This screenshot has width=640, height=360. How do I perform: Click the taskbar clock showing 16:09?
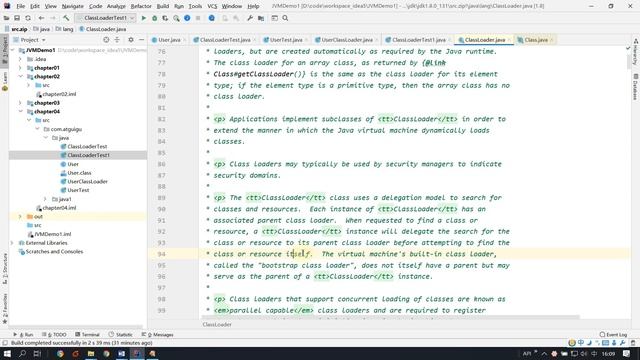[x=608, y=353]
